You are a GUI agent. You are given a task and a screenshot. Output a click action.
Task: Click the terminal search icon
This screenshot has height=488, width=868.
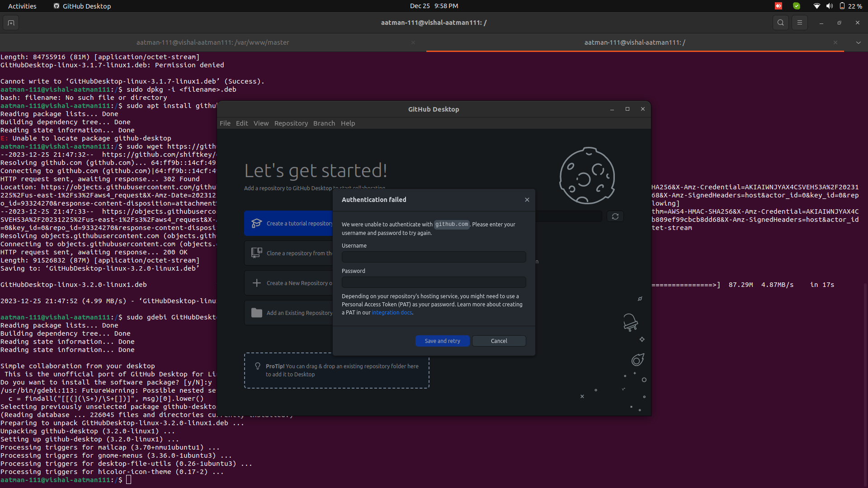click(x=780, y=23)
